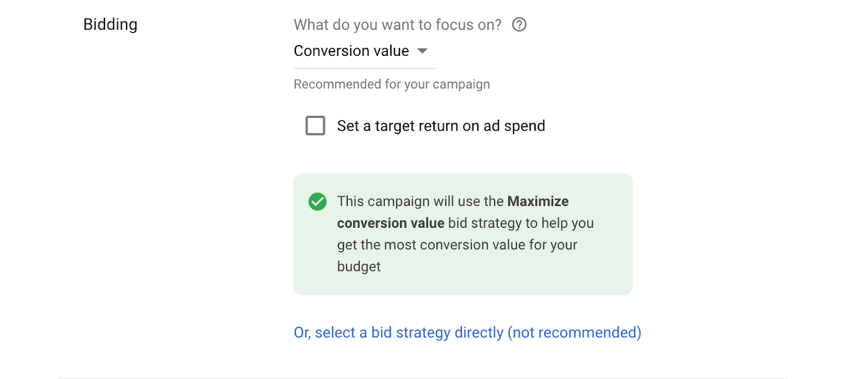Click the green checkmark icon

click(x=317, y=202)
